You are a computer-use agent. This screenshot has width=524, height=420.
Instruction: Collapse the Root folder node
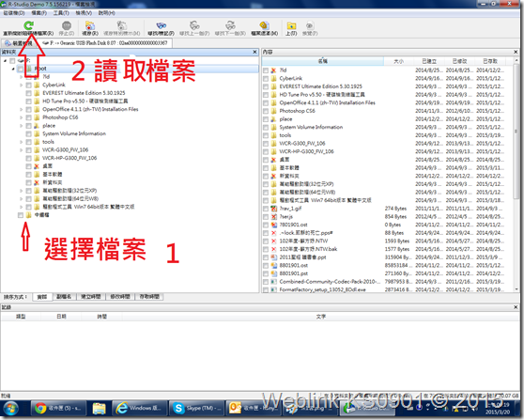tap(13, 69)
